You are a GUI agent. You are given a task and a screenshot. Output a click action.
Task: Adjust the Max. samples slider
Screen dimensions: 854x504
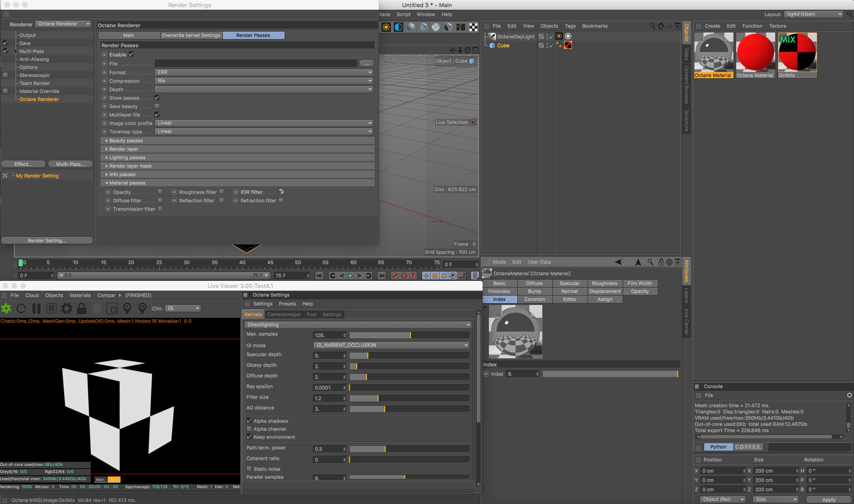coord(410,335)
